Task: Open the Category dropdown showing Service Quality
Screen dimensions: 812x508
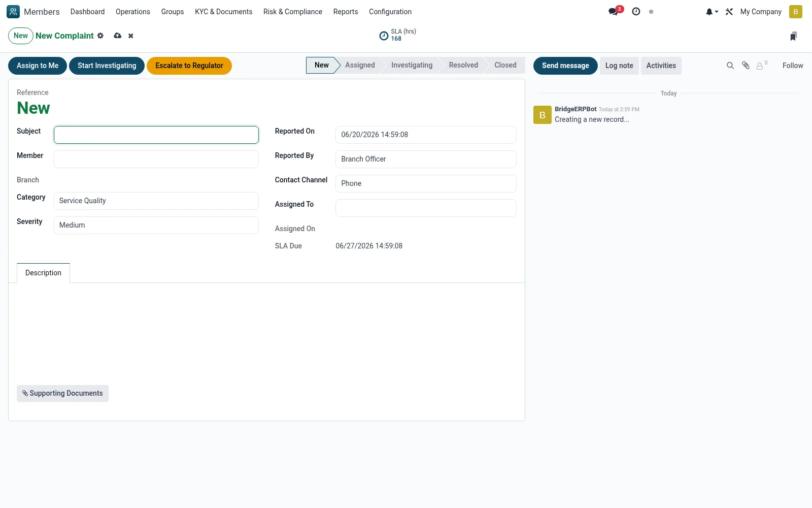Action: (156, 201)
